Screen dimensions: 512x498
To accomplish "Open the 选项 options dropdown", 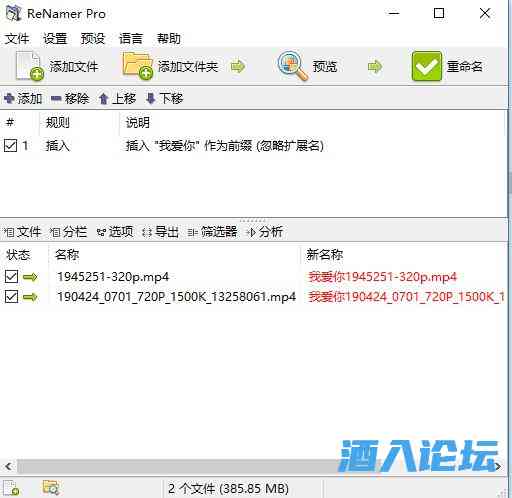I will pyautogui.click(x=115, y=232).
